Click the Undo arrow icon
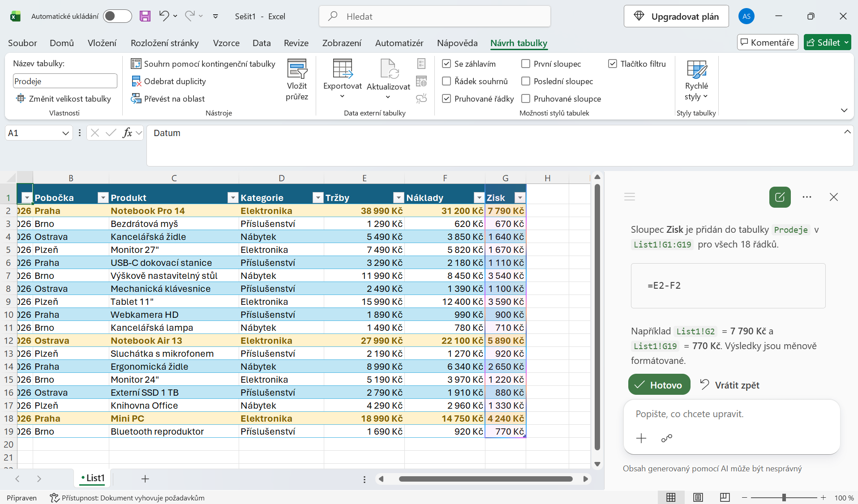Viewport: 858px width, 504px height. tap(164, 16)
